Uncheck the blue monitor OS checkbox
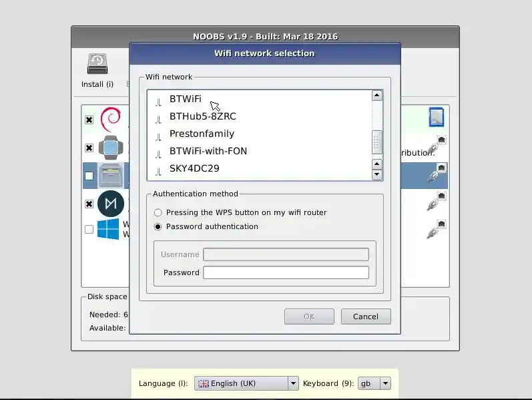This screenshot has width=532, height=400. [x=89, y=148]
